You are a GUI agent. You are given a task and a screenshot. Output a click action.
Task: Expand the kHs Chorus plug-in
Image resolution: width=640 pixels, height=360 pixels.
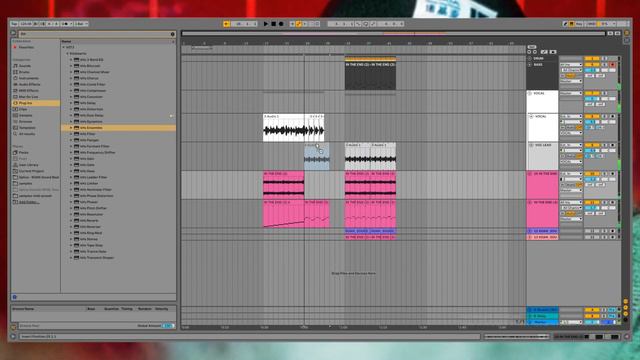[x=71, y=78]
